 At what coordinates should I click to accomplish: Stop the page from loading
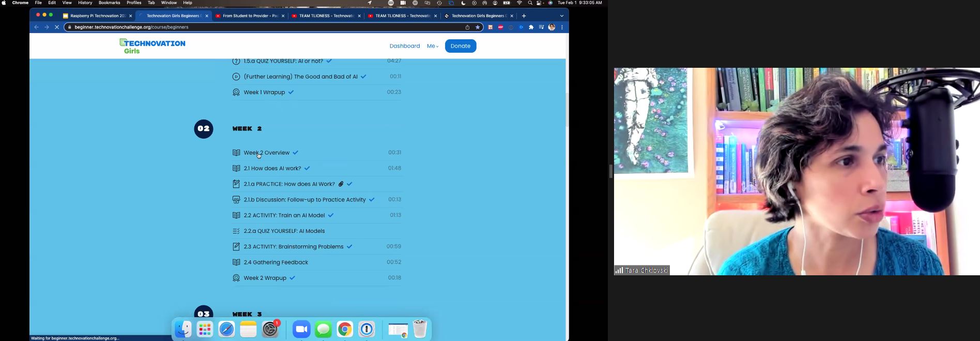tap(57, 27)
